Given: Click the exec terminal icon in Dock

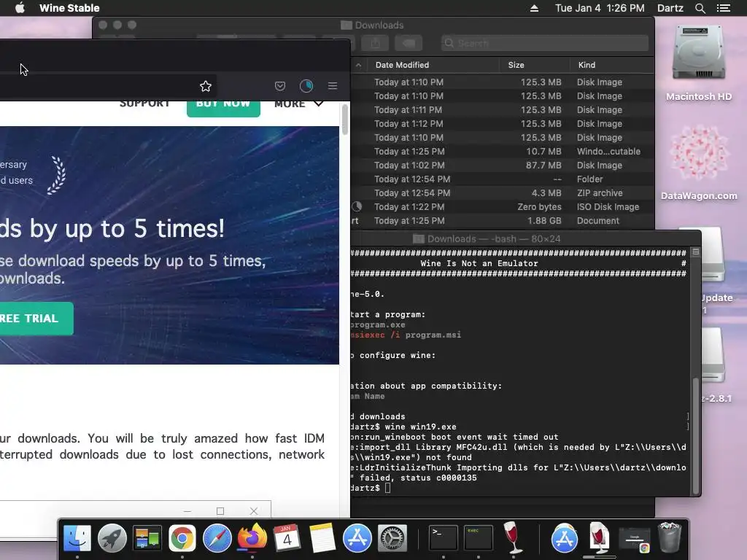Looking at the screenshot, I should tap(479, 537).
